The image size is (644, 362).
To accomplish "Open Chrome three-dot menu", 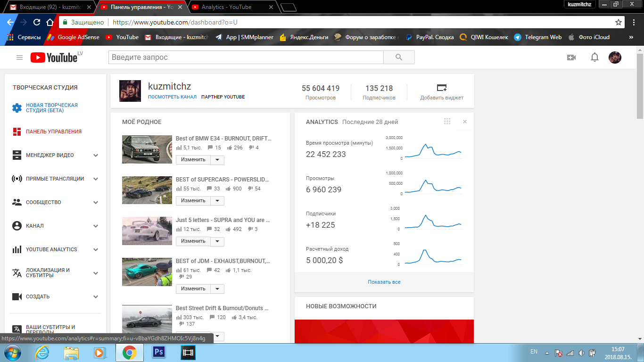I will click(x=633, y=22).
